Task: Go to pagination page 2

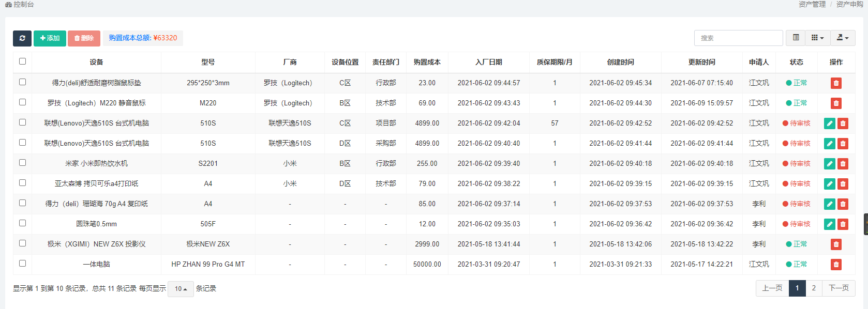Action: tap(814, 288)
